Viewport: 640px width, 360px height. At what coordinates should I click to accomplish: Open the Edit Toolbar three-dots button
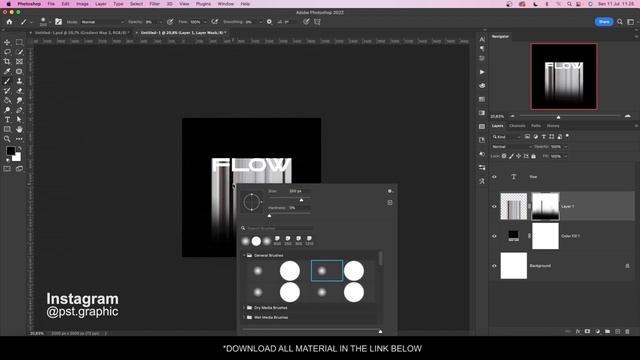pos(19,139)
